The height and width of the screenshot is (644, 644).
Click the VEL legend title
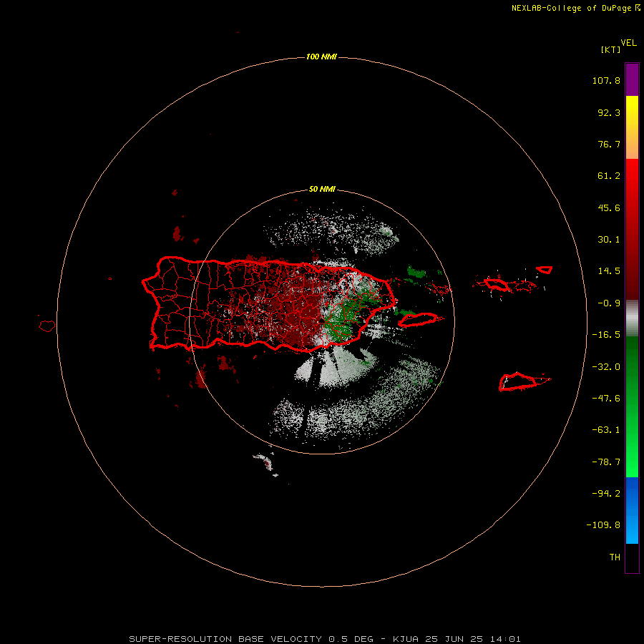click(628, 43)
